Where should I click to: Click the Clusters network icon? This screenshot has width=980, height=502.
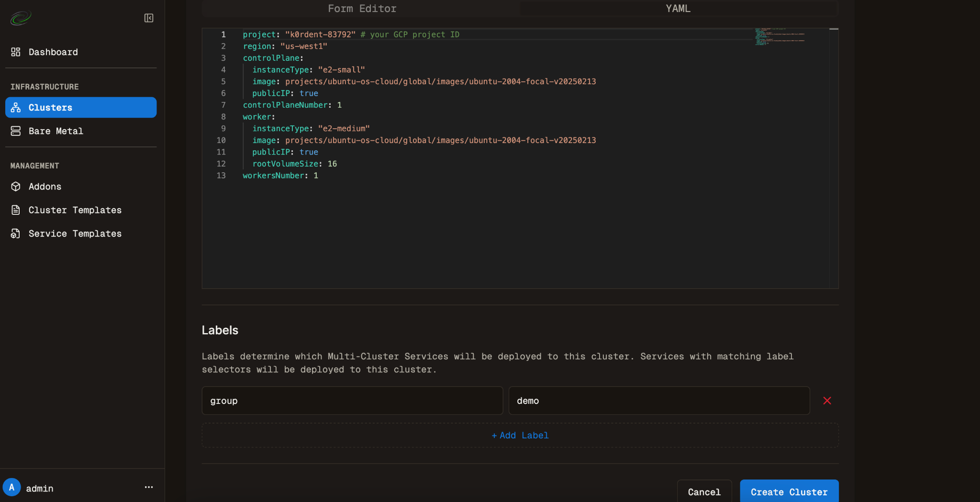coord(16,108)
